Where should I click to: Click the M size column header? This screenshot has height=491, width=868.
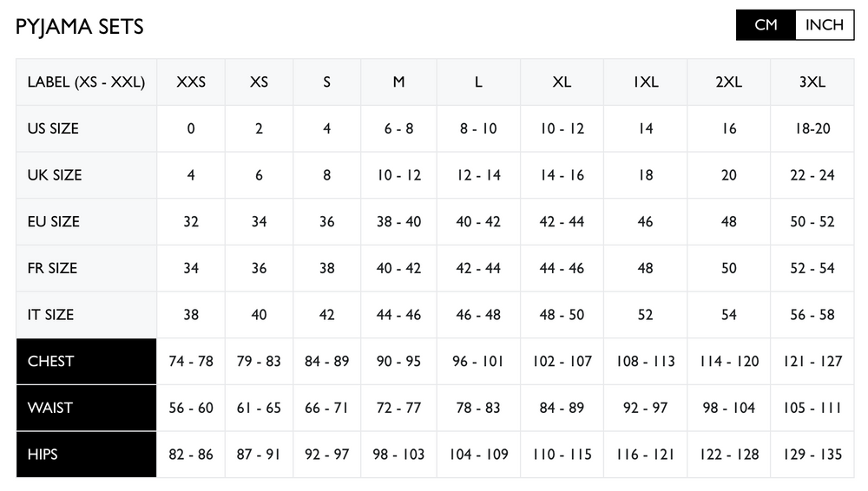coord(398,82)
